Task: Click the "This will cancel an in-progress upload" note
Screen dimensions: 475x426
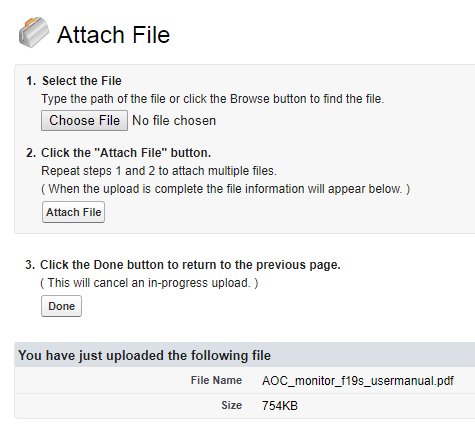Action: pos(149,283)
